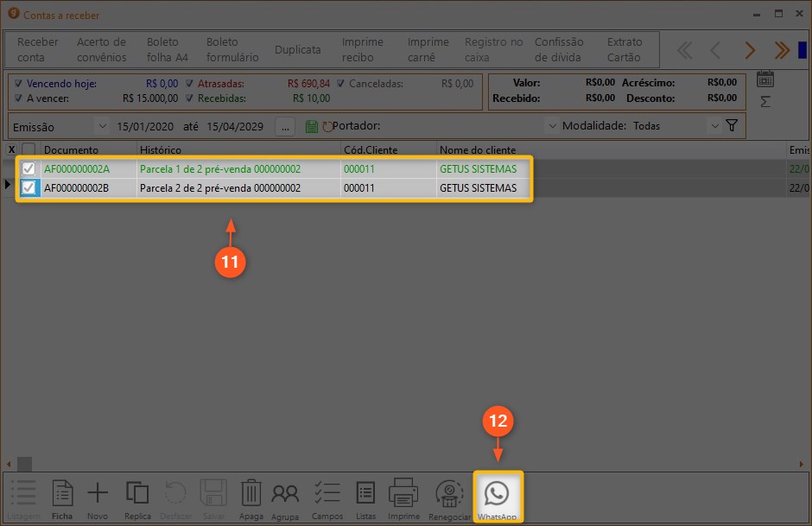Screen dimensions: 812x526
Task: Open the Renegociar tool
Action: (x=449, y=499)
